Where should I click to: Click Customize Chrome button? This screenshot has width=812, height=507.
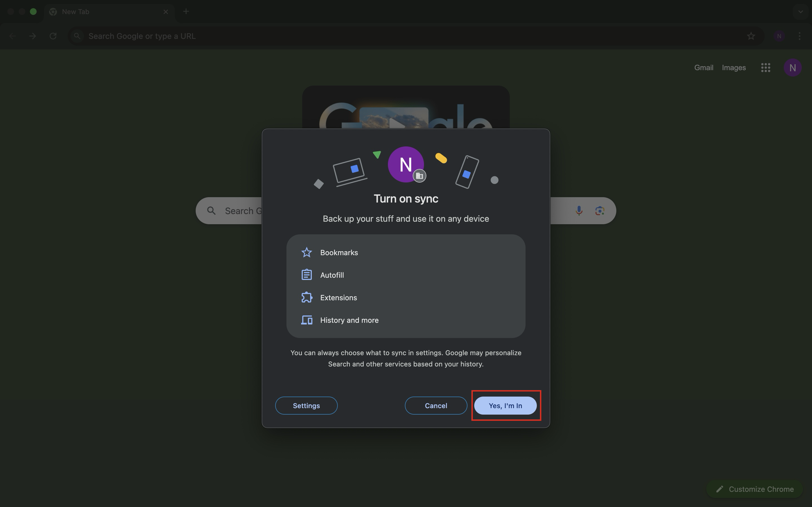point(754,489)
